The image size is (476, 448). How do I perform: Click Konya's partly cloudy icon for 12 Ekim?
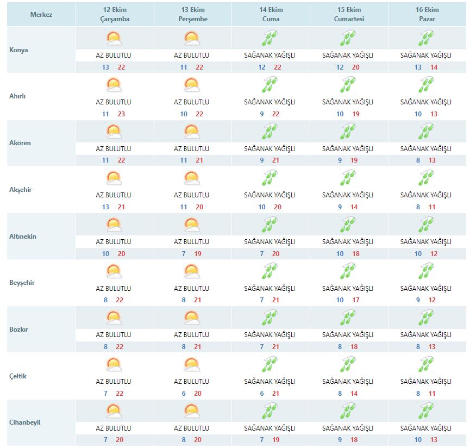click(114, 39)
